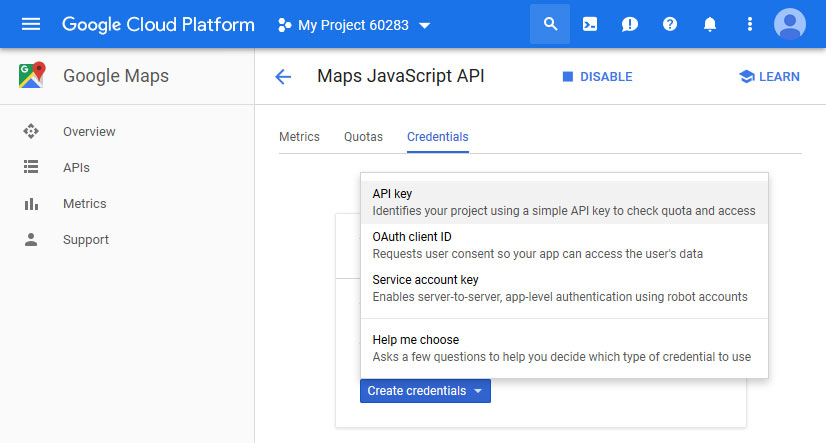Click the DISABLE button

[x=598, y=77]
